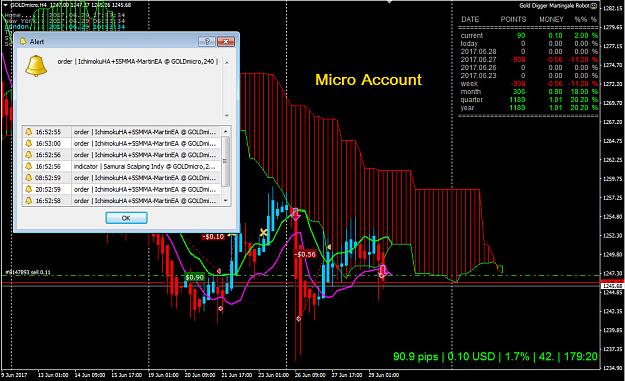Click the alert list scrollbar thumb

click(x=226, y=161)
